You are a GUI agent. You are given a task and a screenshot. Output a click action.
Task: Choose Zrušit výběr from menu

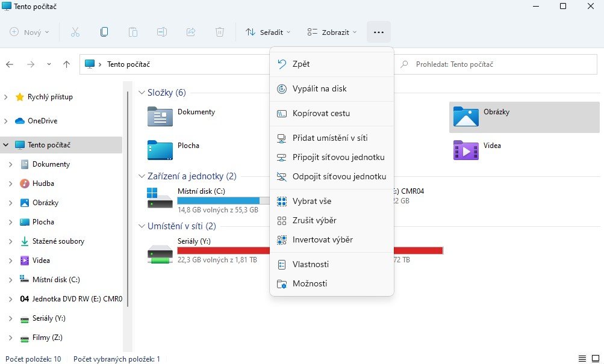tap(332, 220)
